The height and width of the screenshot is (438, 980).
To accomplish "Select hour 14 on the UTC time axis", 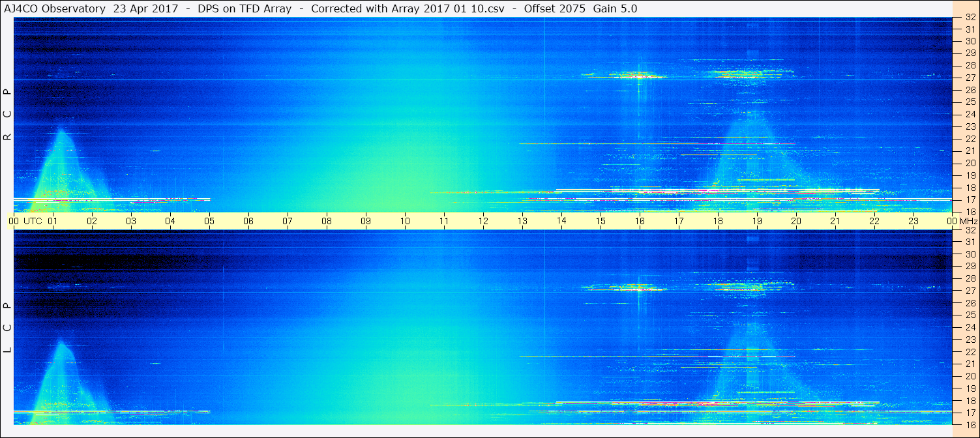I will pyautogui.click(x=561, y=221).
